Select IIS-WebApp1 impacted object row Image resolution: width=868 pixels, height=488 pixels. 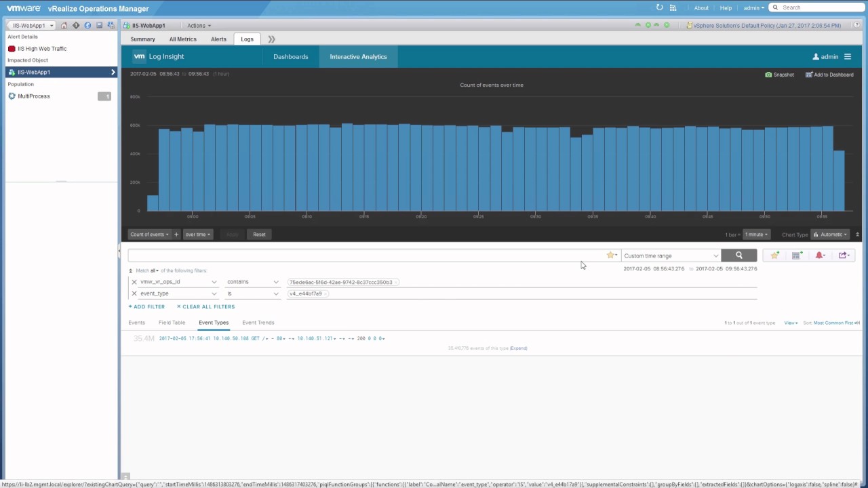click(x=61, y=72)
